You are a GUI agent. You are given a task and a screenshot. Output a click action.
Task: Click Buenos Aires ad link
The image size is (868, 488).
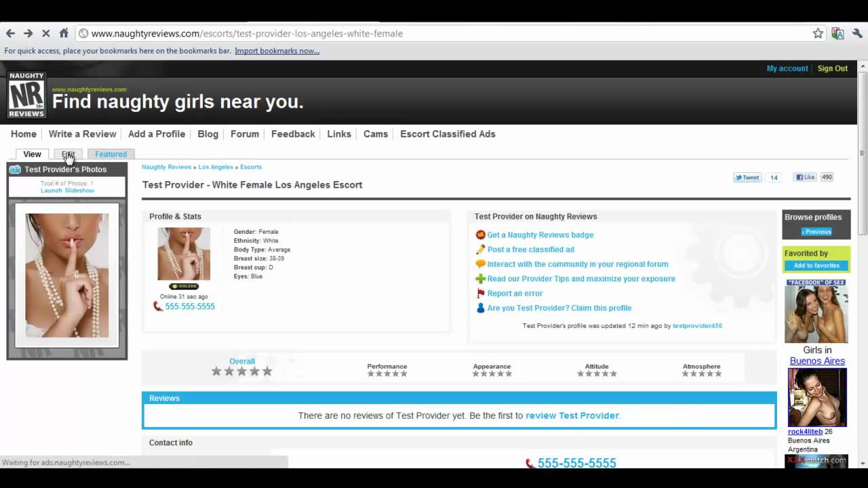(x=817, y=361)
